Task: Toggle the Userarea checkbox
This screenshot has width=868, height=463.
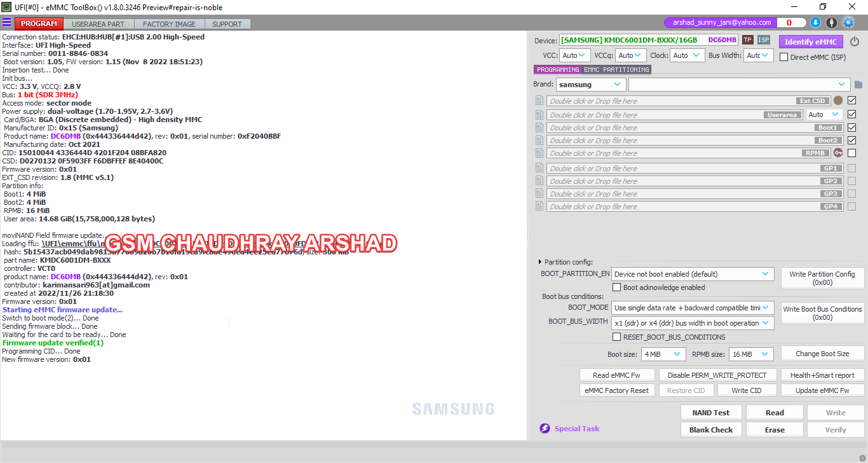Action: point(851,114)
